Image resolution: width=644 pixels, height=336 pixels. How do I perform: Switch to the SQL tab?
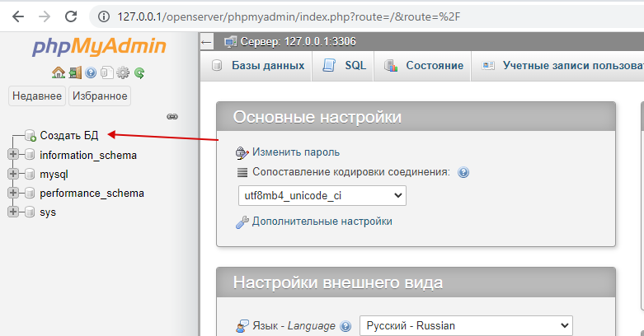[344, 66]
